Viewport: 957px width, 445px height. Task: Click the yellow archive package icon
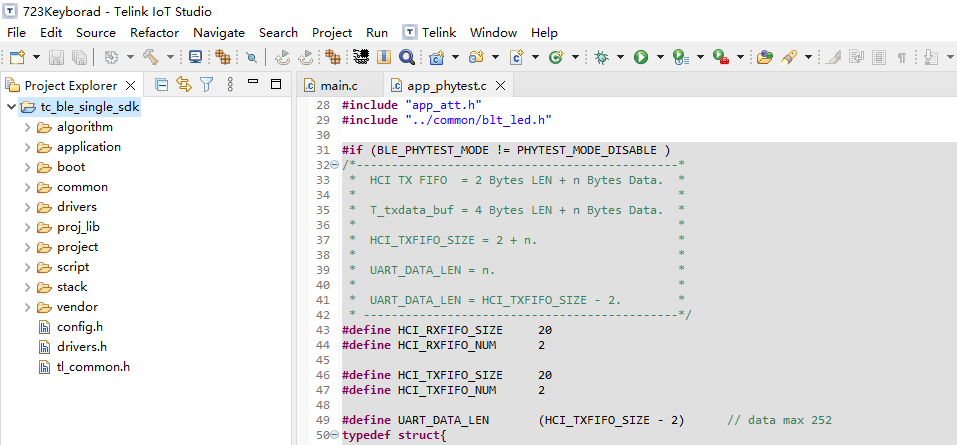coord(383,57)
